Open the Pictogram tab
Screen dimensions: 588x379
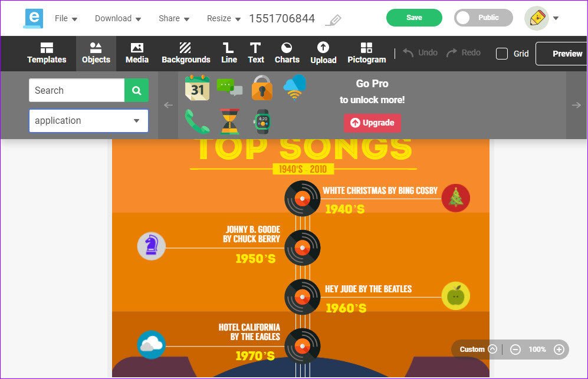tap(366, 53)
